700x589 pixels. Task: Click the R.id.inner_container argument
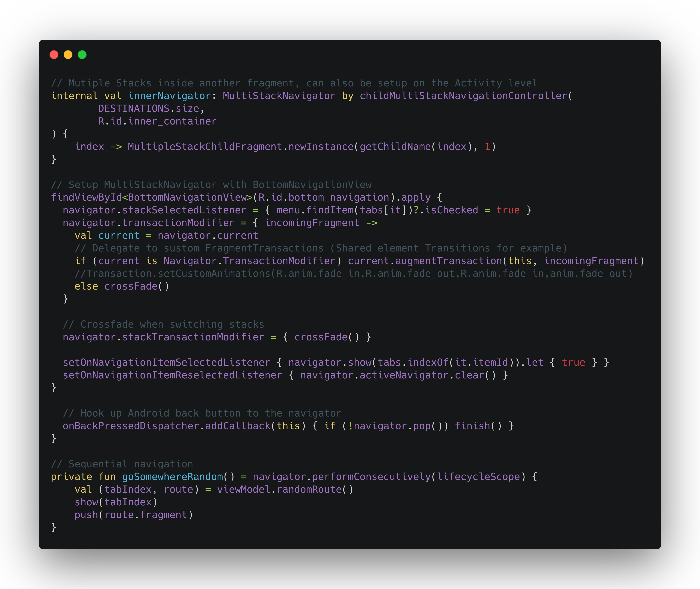point(157,121)
